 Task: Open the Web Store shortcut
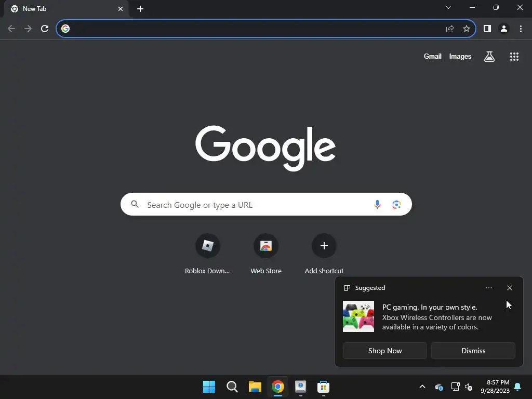point(266,254)
